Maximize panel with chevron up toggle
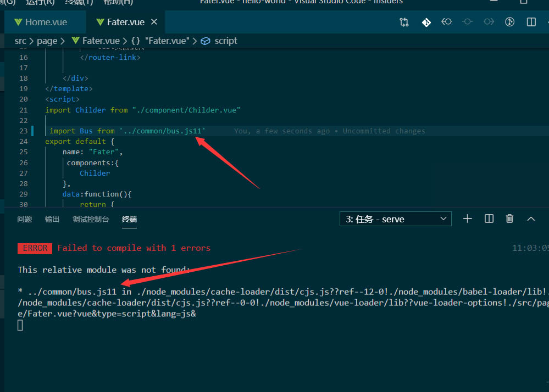 click(531, 219)
